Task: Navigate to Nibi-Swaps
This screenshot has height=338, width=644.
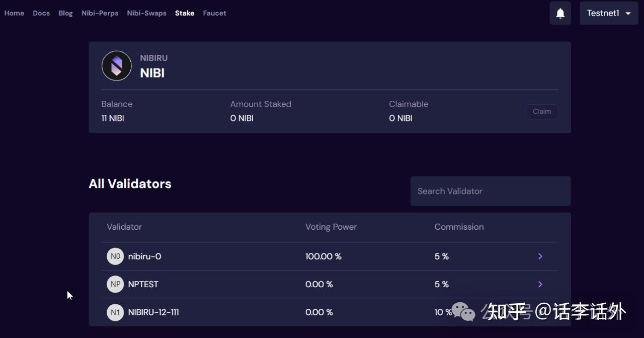Action: pyautogui.click(x=146, y=13)
